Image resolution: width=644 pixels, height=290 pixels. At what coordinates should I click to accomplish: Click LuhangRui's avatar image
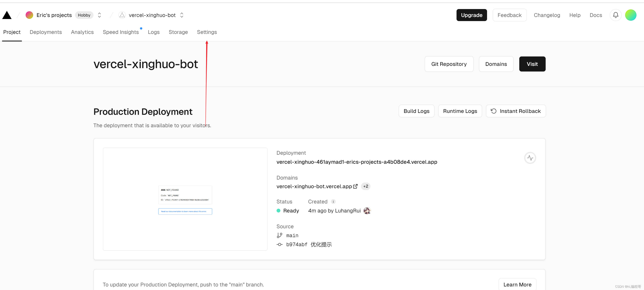(x=367, y=211)
